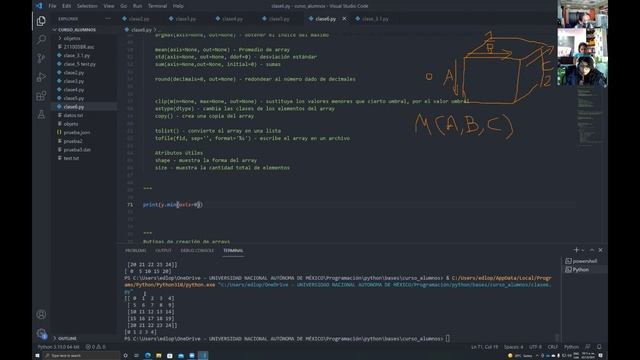Screen dimensions: 640x360
Task: Open the Search view in activity bar
Action: (x=41, y=39)
